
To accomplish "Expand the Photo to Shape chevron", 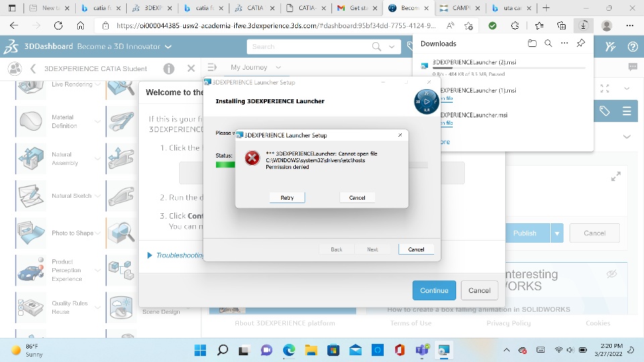I will (97, 233).
